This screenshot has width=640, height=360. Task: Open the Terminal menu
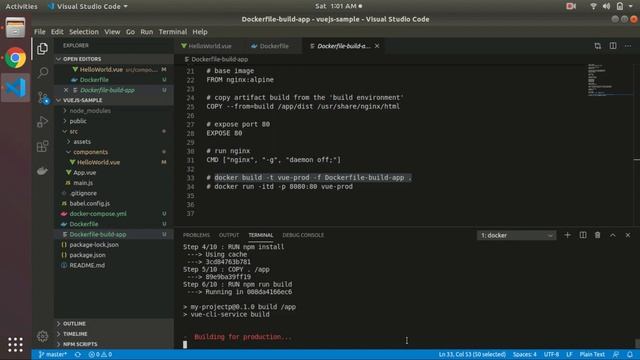(173, 32)
